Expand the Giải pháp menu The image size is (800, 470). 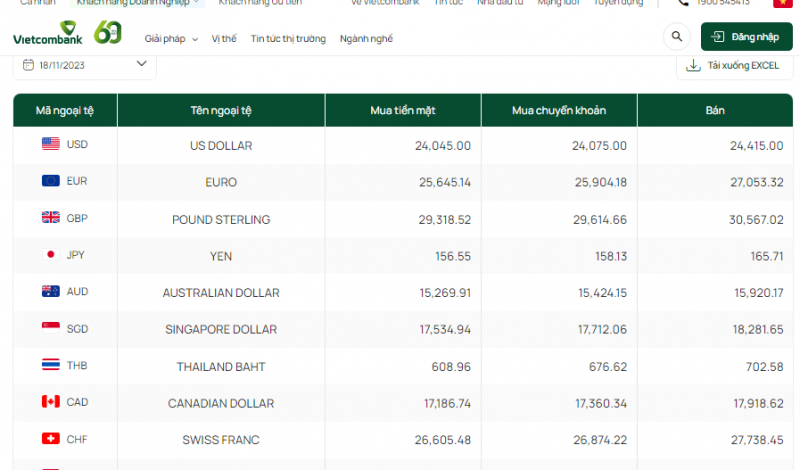coord(171,39)
